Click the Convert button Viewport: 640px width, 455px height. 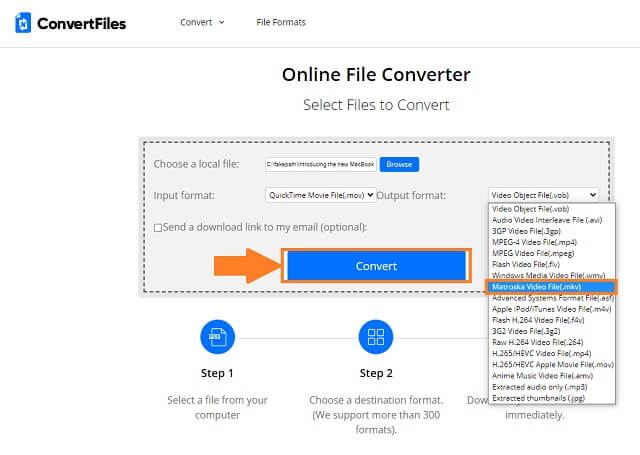pos(376,266)
